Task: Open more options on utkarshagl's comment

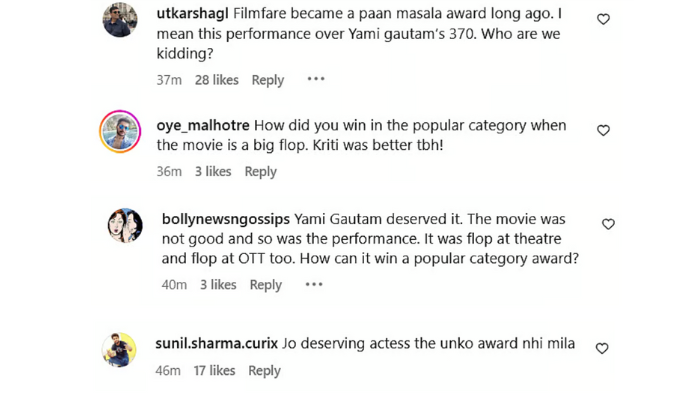Action: 316,79
